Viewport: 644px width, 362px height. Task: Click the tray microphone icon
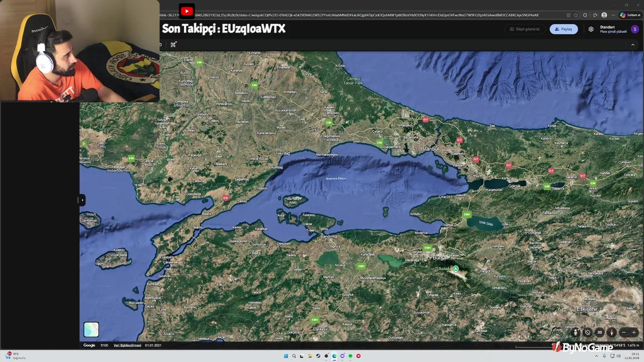point(604,356)
